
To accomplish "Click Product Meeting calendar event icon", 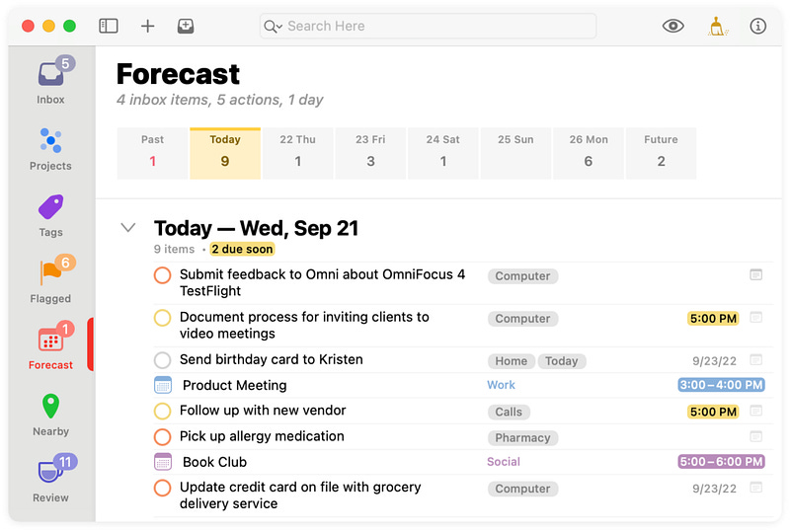I will point(163,385).
